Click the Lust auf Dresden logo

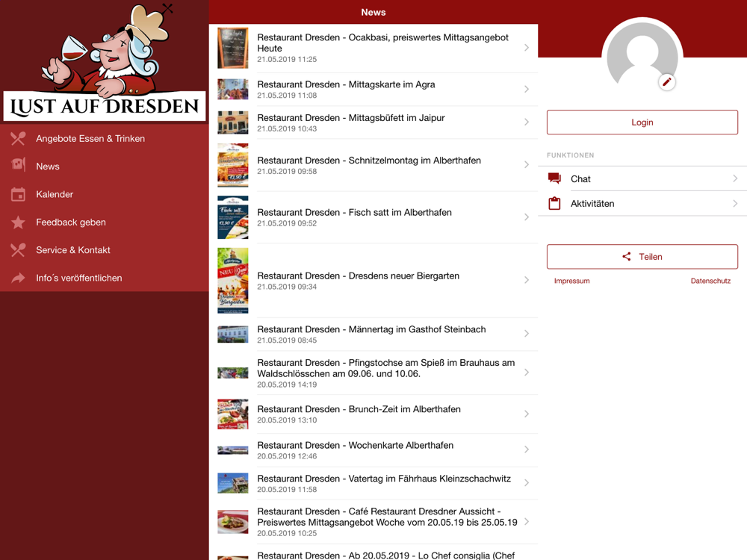coord(105,61)
